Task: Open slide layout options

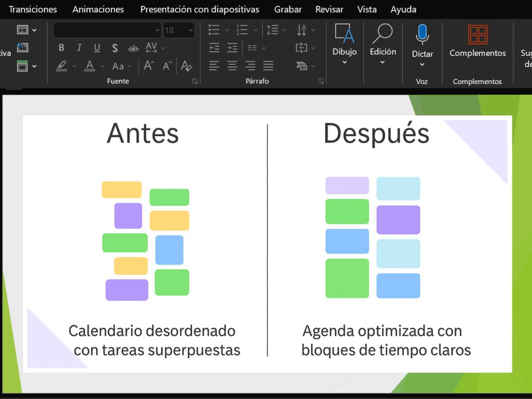Action: click(x=27, y=30)
